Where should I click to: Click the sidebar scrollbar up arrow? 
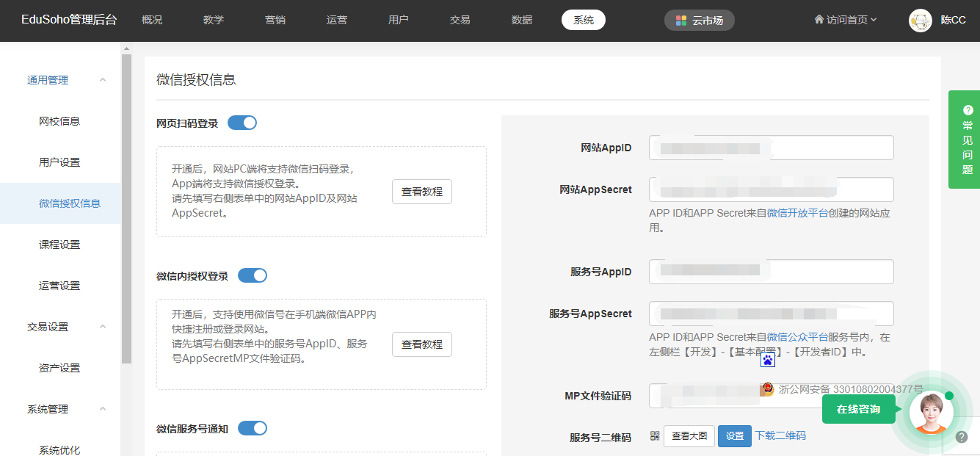pos(126,48)
